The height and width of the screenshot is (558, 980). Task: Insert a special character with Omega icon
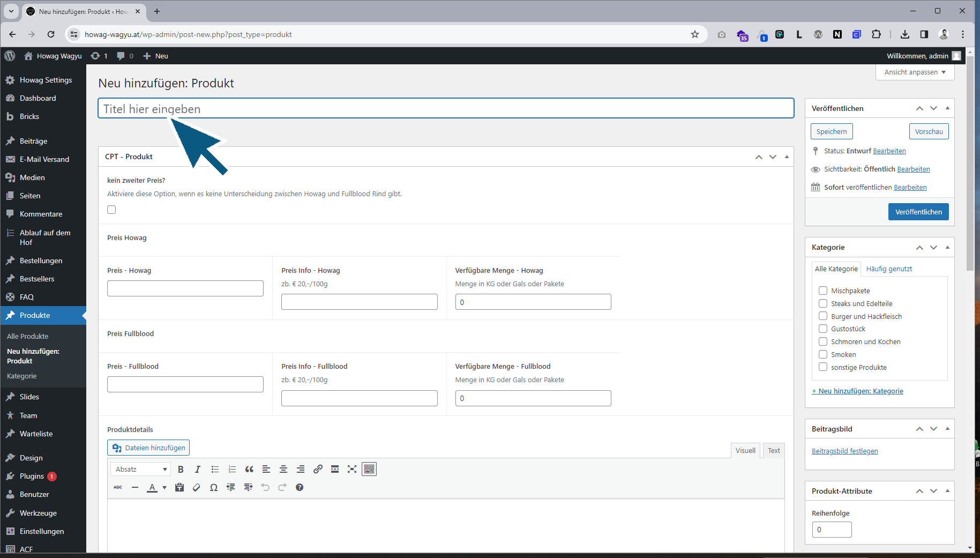214,487
